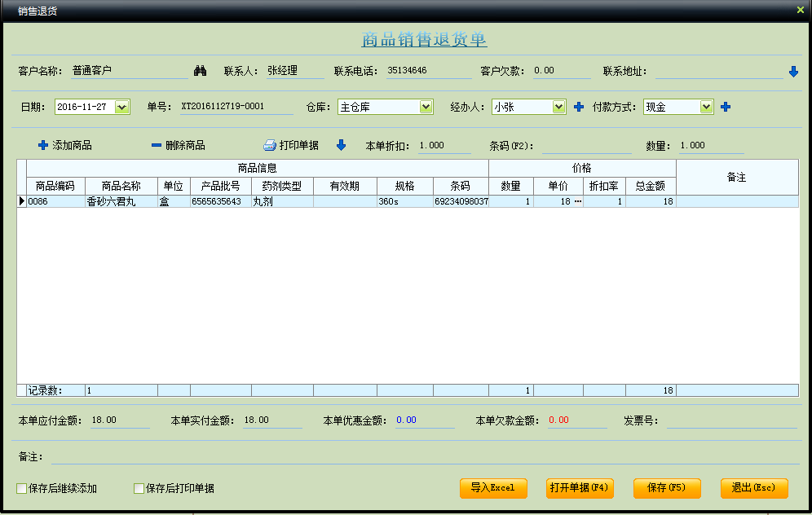The width and height of the screenshot is (812, 515).
Task: Click the plus icon next to 经办人
Action: click(x=579, y=107)
